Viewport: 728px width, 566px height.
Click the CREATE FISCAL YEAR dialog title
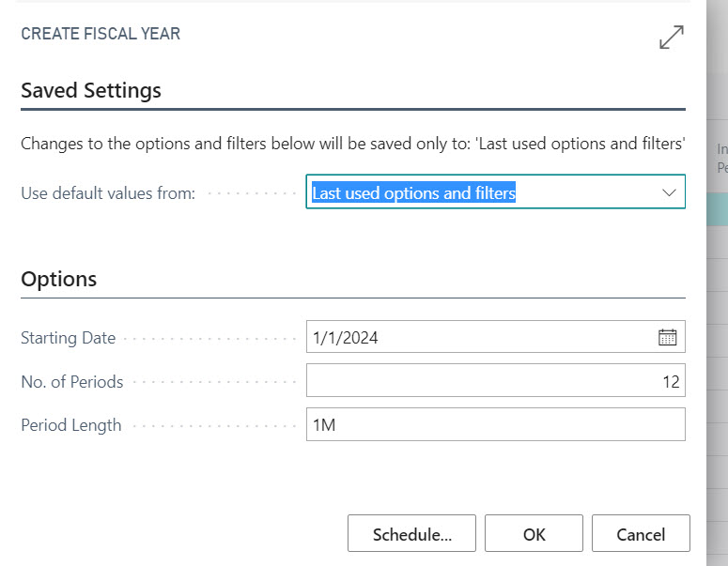(101, 34)
